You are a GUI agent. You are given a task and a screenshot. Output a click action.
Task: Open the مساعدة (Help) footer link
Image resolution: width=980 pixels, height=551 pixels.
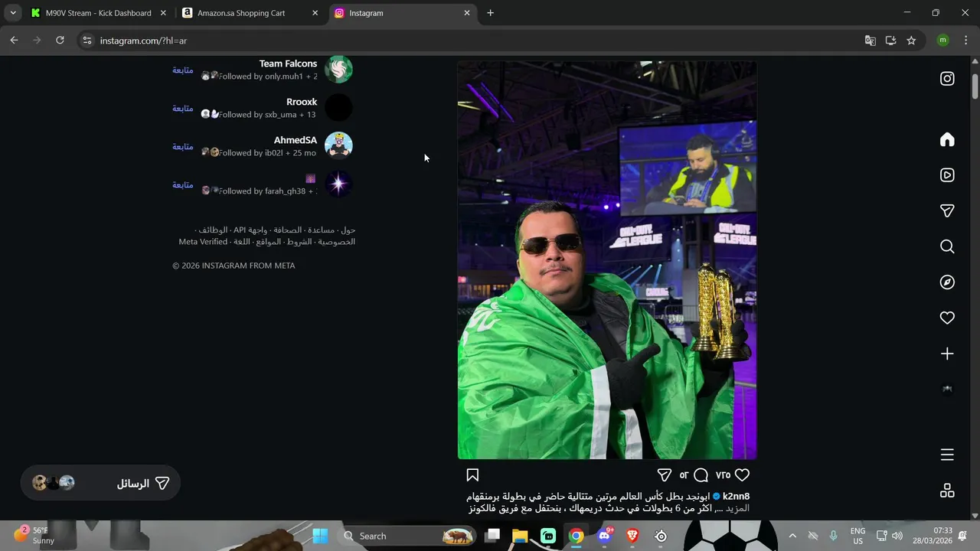click(322, 230)
